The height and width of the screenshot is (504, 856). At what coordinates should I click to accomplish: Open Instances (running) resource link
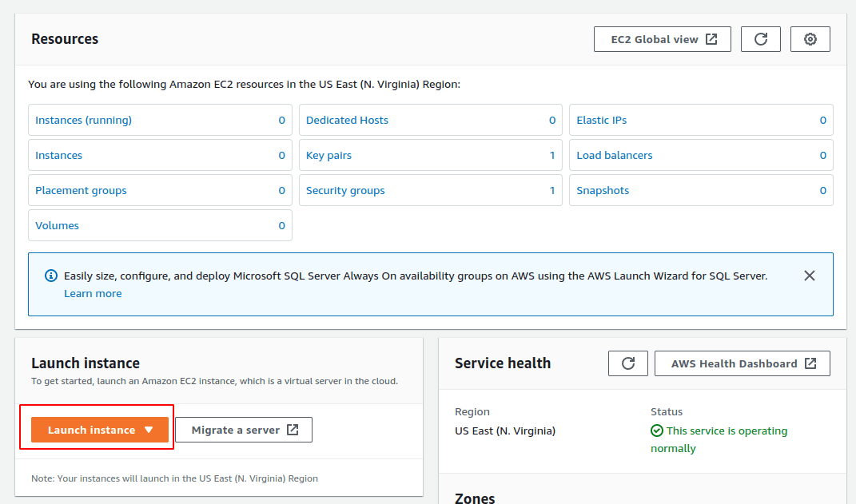click(83, 120)
